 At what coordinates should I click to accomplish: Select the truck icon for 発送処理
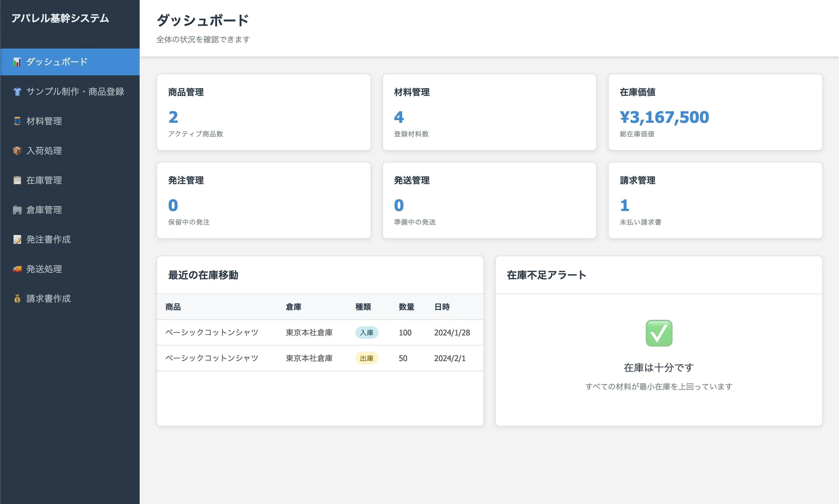17,269
